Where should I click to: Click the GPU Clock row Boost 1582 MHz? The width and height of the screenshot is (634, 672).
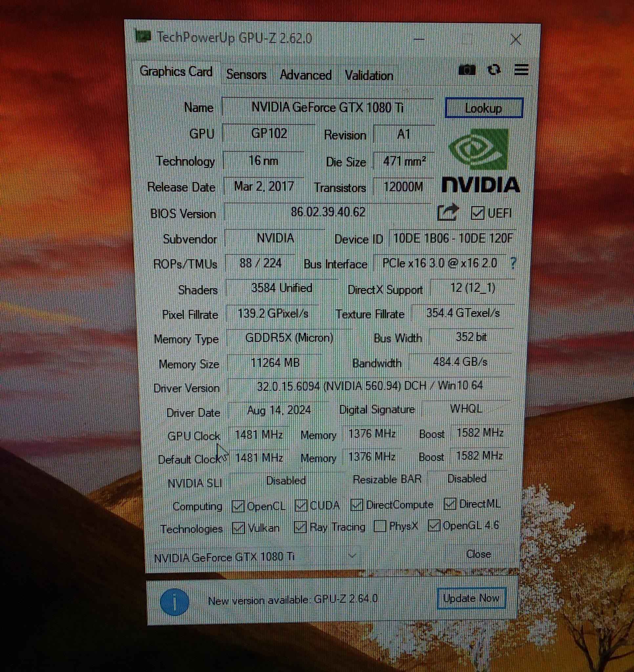[480, 433]
